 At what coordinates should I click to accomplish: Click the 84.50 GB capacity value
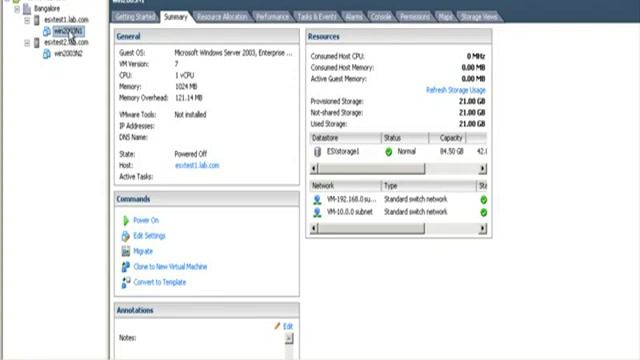pos(451,152)
